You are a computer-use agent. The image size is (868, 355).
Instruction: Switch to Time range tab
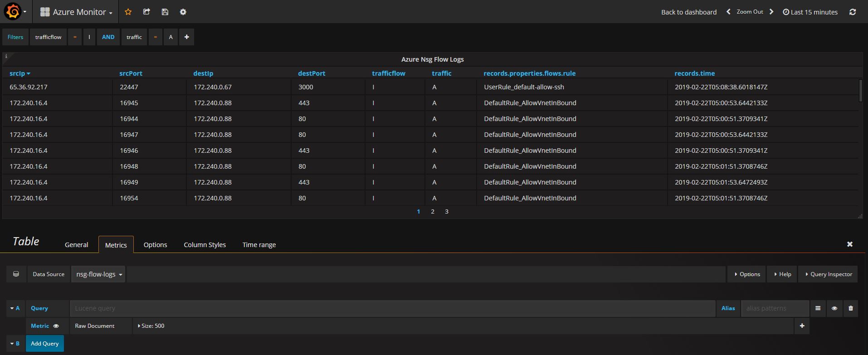[259, 245]
